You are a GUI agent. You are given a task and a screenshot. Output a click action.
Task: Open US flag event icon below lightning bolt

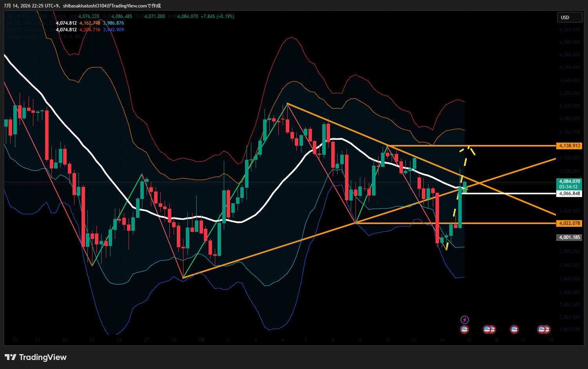point(465,329)
